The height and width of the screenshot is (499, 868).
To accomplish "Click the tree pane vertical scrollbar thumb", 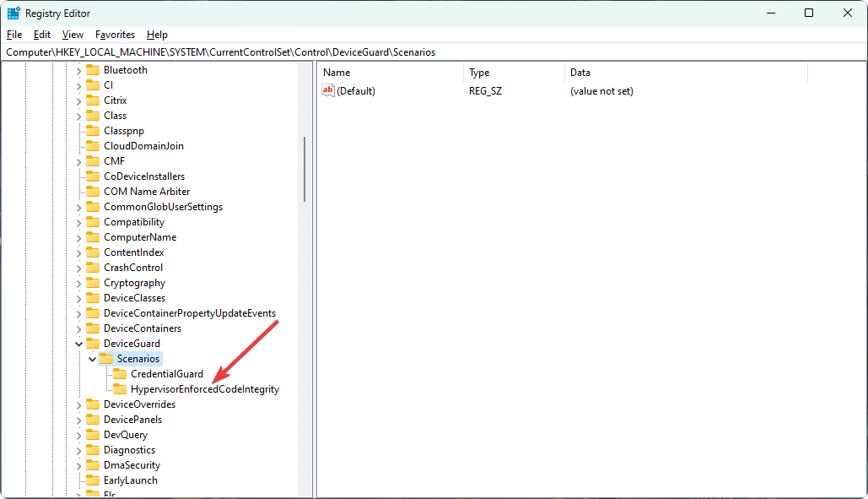I will [x=305, y=170].
